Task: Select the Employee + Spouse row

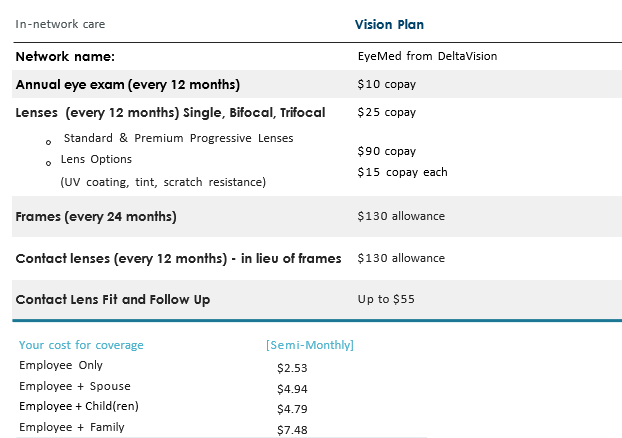Action: pos(75,386)
